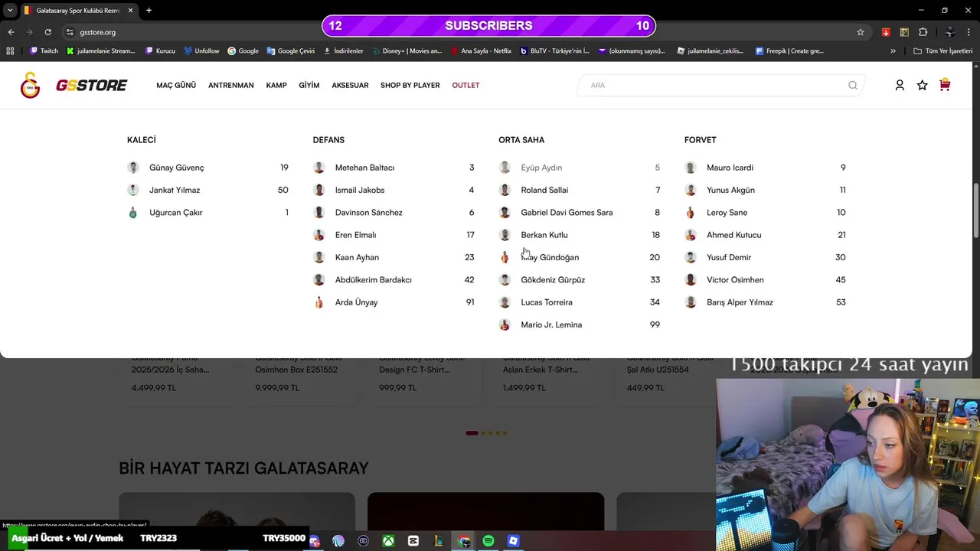The height and width of the screenshot is (551, 980).
Task: Click Mario Jr. Lemina's player avatar
Action: 505,325
